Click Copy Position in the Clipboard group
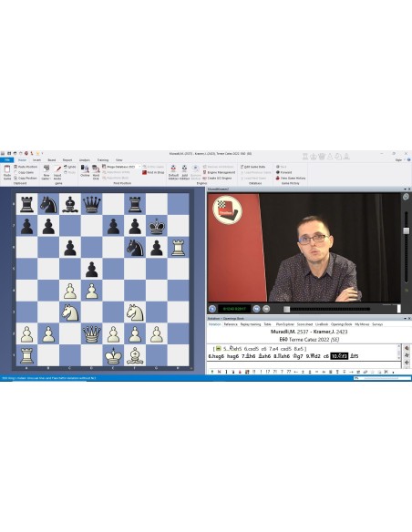This screenshot has width=412, height=532. (26, 178)
